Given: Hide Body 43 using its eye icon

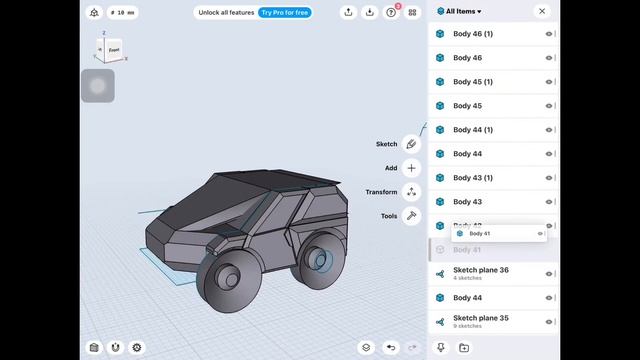Looking at the screenshot, I should (x=549, y=202).
